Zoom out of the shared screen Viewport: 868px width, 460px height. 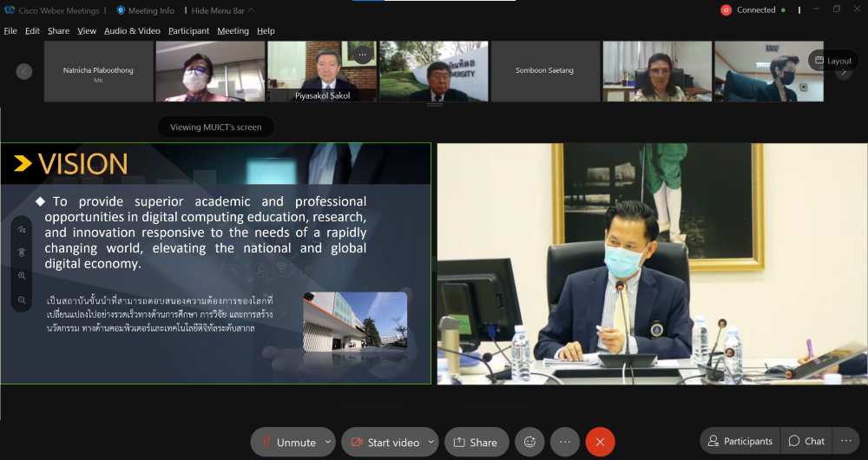coord(22,299)
